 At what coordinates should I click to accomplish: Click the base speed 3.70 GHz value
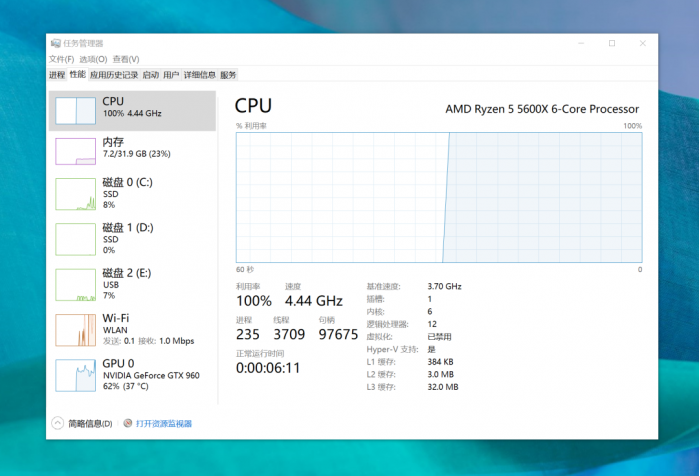click(445, 286)
